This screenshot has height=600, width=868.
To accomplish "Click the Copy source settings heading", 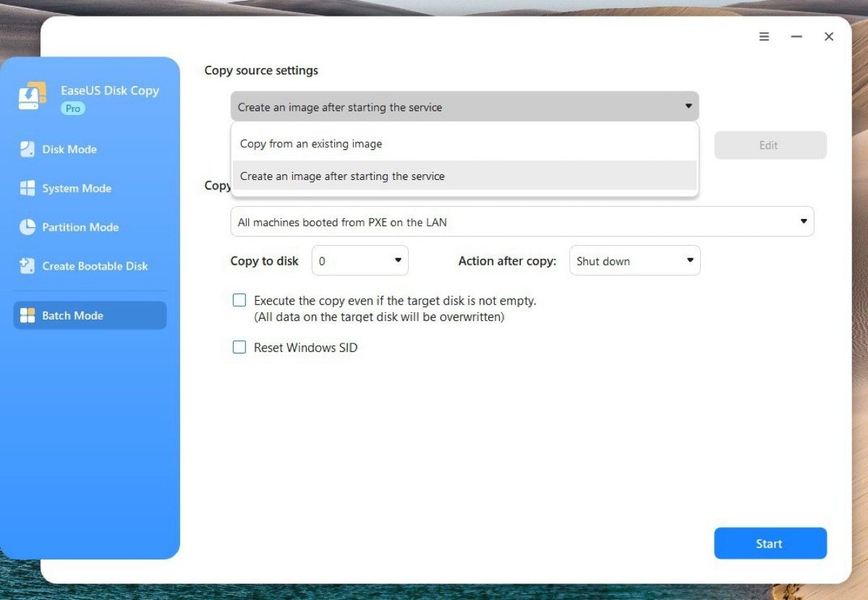I will [261, 70].
